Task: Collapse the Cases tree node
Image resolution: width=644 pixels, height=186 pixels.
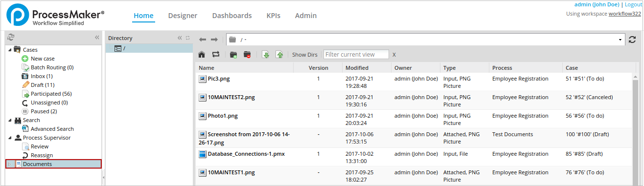Action: (x=10, y=50)
